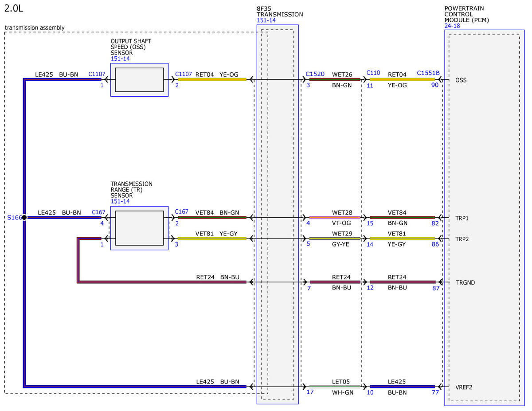Image resolution: width=532 pixels, height=411 pixels.
Task: Select the C1107 label at OSS sensor pin 2
Action: click(x=184, y=74)
